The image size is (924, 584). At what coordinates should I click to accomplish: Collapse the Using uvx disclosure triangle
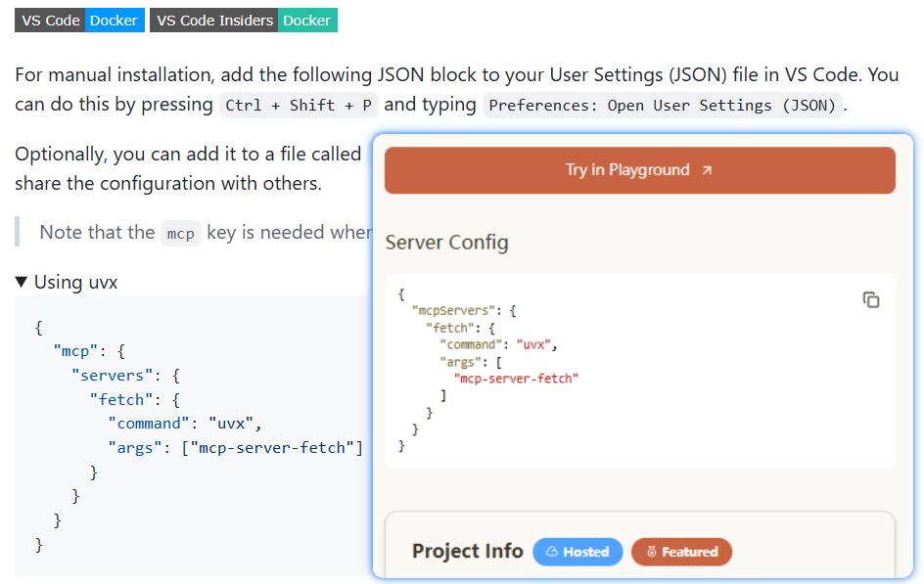(x=22, y=282)
